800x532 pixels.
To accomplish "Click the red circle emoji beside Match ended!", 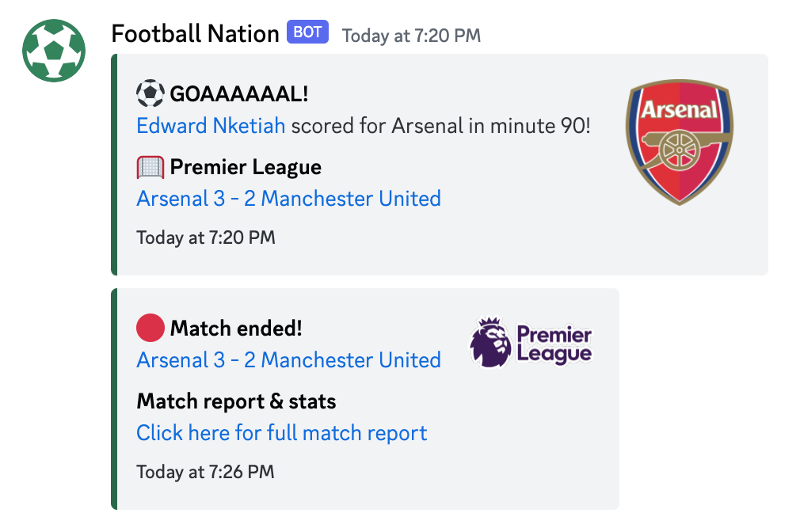I will click(x=150, y=328).
